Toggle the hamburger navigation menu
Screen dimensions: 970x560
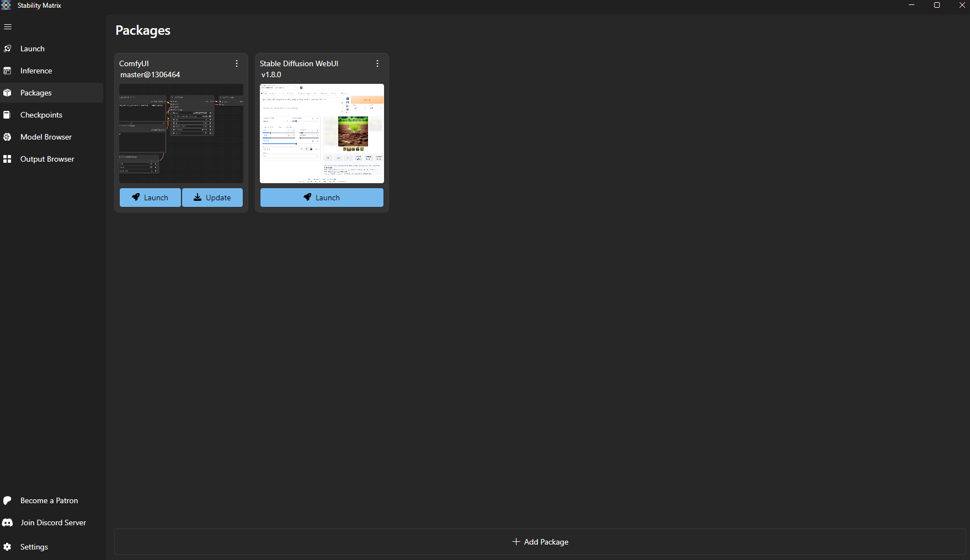8,26
